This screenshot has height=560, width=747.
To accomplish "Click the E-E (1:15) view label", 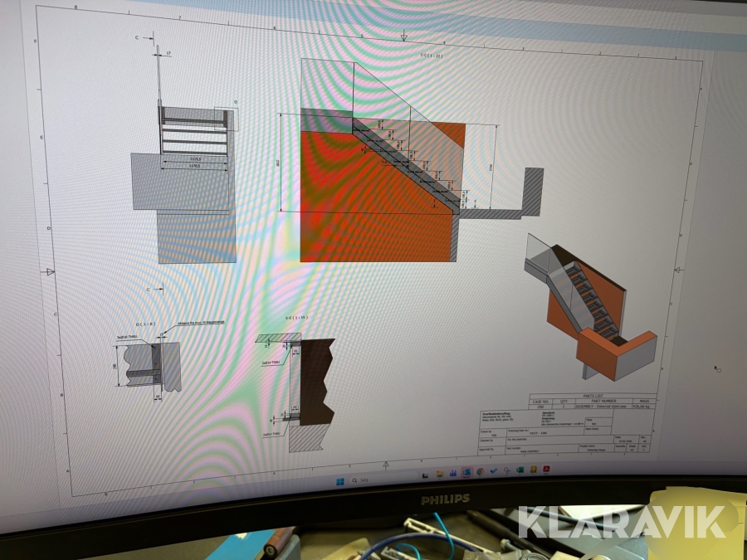I will coord(296,317).
